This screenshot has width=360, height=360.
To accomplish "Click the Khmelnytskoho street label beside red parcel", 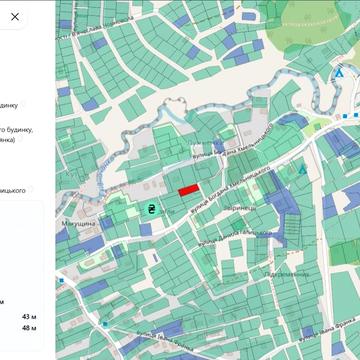I will (x=231, y=191).
